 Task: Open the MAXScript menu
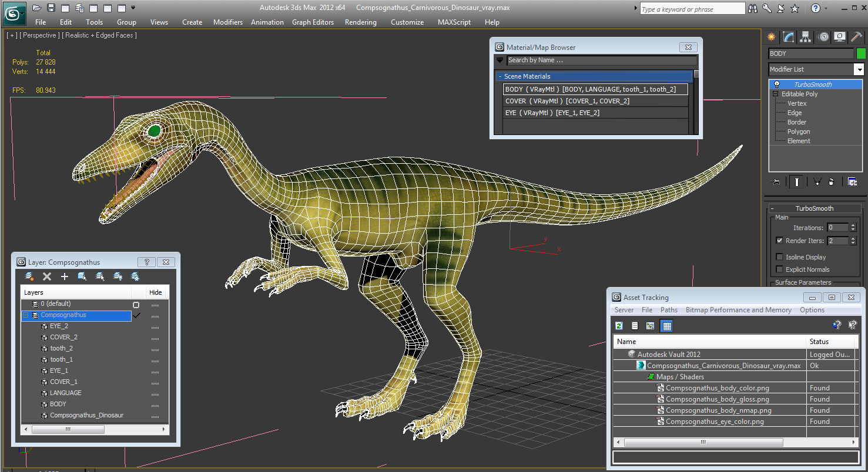pyautogui.click(x=454, y=22)
